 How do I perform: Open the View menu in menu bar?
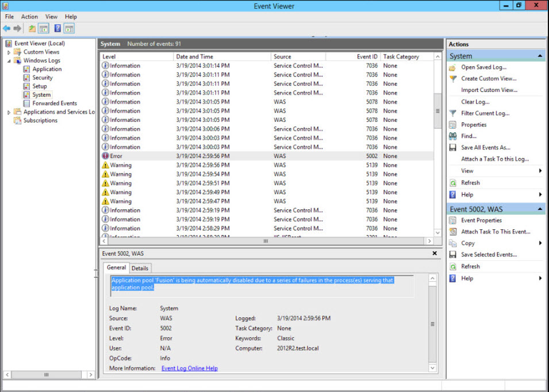click(x=51, y=17)
